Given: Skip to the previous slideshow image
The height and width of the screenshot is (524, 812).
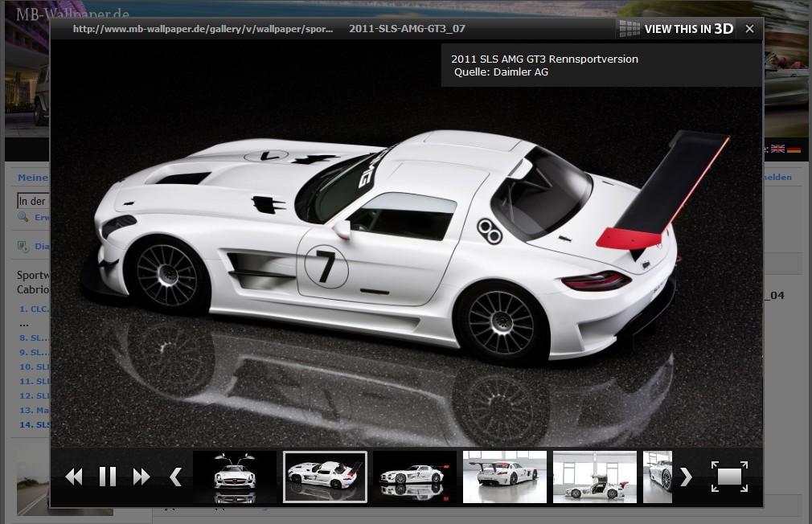Looking at the screenshot, I should pyautogui.click(x=74, y=477).
